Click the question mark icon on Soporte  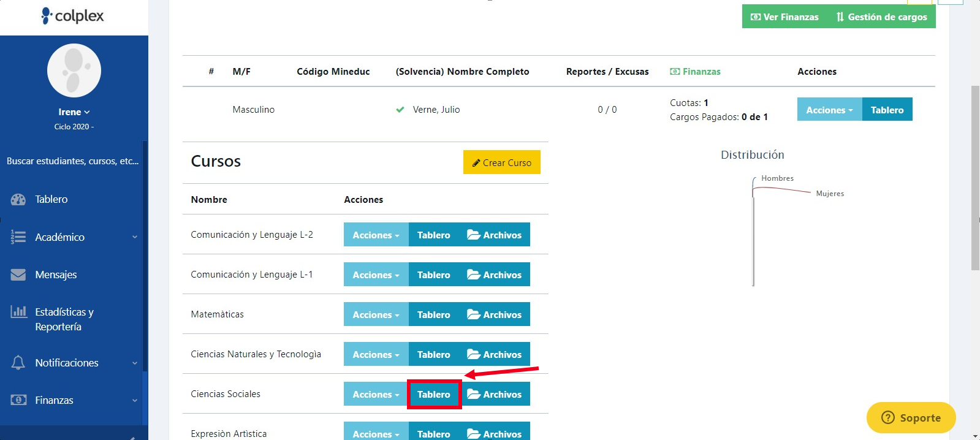887,417
